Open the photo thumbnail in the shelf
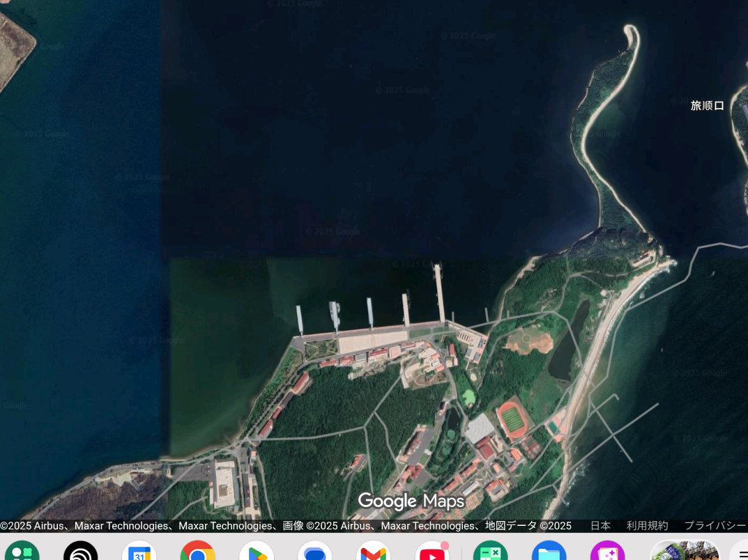The image size is (748, 560). click(x=684, y=551)
